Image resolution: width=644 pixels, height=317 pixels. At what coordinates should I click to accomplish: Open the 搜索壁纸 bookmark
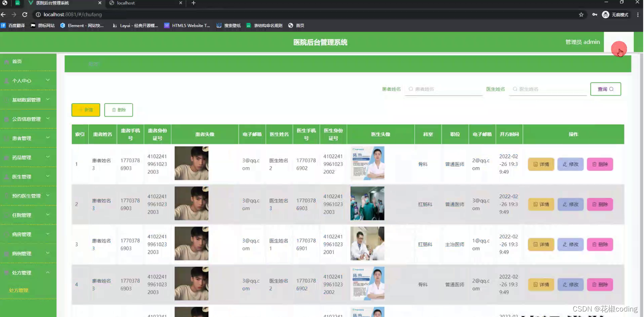tap(229, 25)
